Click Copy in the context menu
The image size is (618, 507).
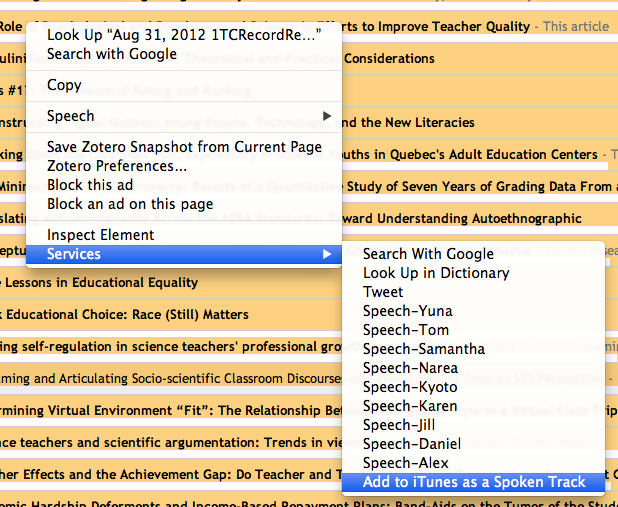(x=184, y=85)
